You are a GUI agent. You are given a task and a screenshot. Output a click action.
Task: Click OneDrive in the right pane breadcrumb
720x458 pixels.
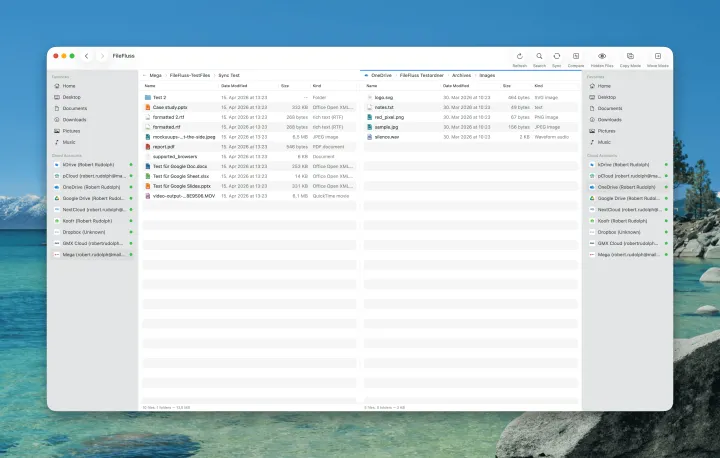381,75
